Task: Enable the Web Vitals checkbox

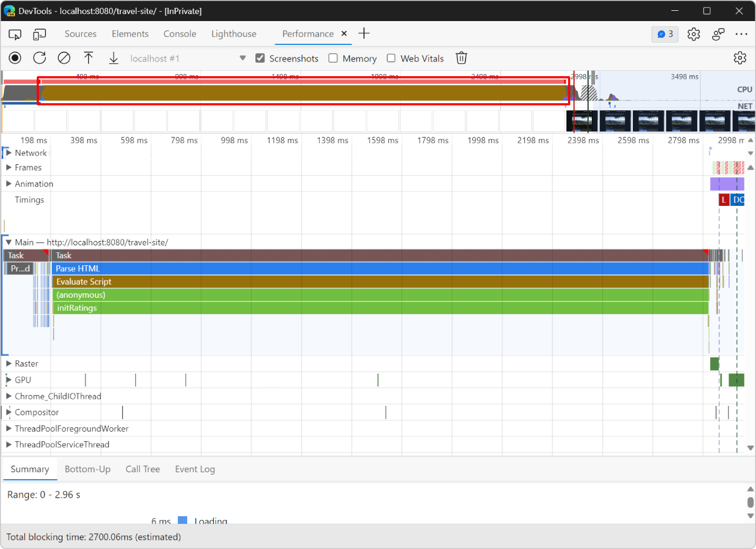Action: click(391, 58)
